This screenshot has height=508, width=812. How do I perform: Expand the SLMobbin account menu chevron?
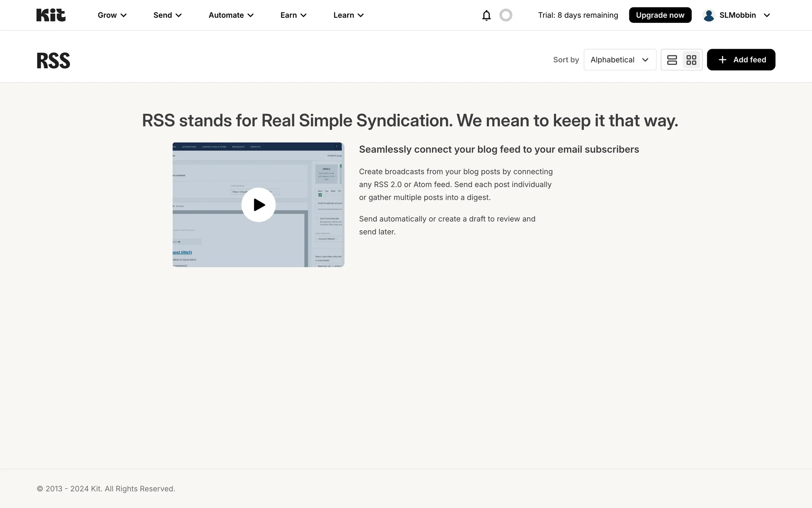(767, 15)
